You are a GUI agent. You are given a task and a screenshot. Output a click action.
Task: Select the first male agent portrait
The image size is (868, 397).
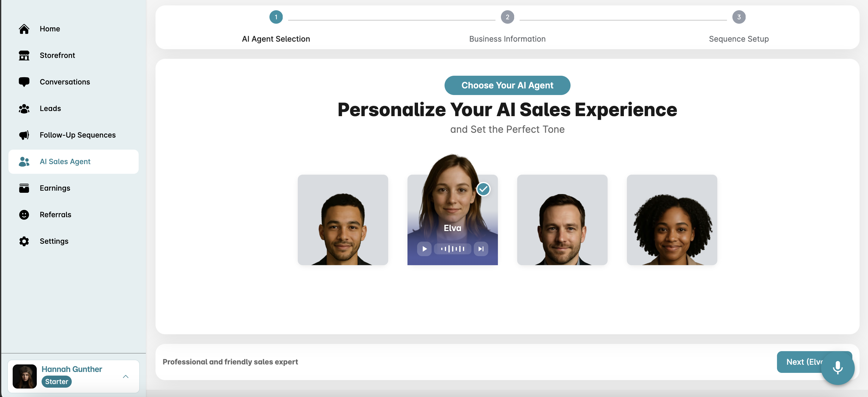point(343,220)
